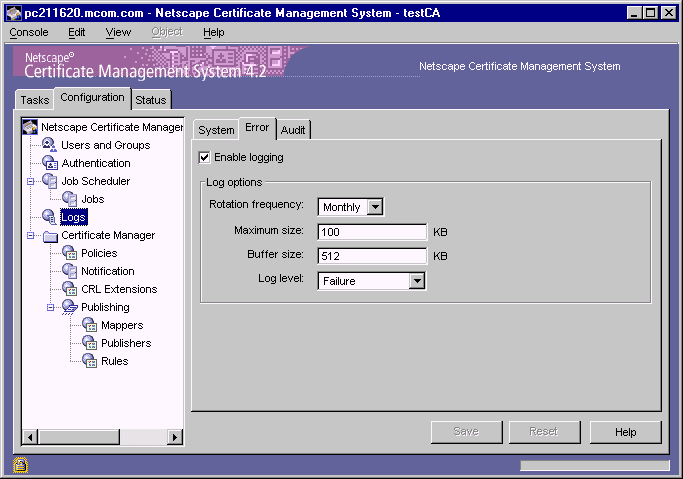Image resolution: width=683 pixels, height=479 pixels.
Task: Click the Policies node icon
Action: (70, 253)
